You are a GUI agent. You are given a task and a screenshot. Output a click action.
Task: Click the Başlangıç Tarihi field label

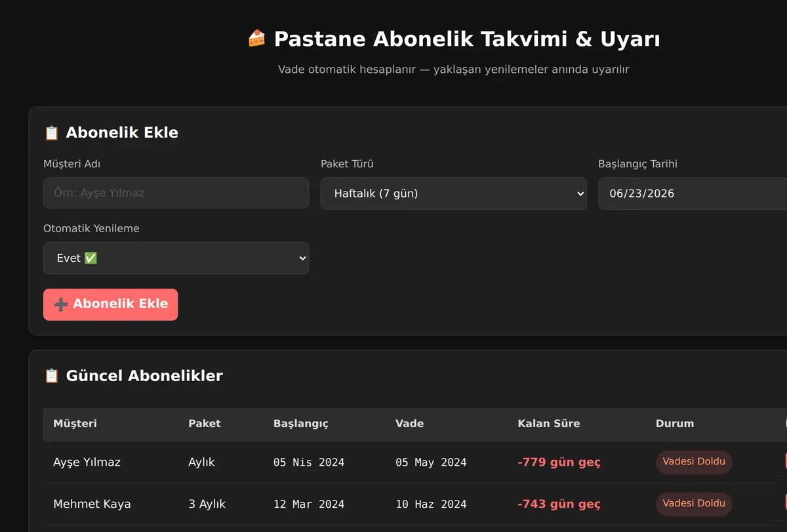coord(637,164)
